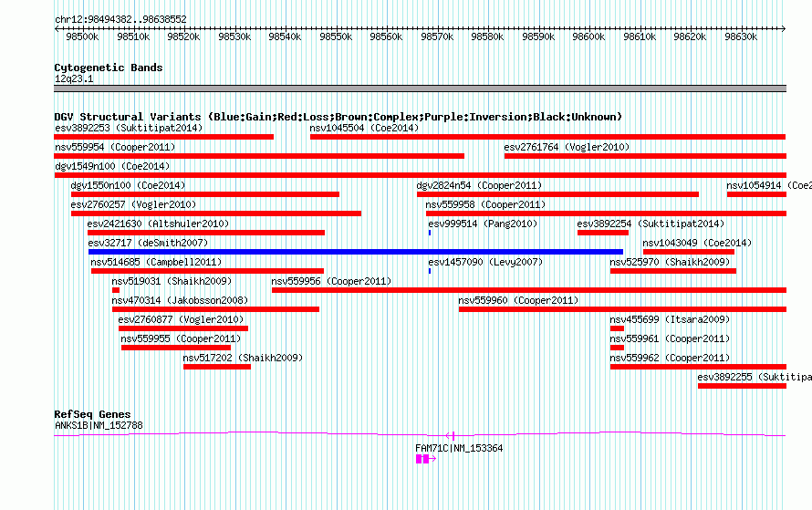812x510 pixels.
Task: Click the gray 12q23.1 cytoband bar
Action: (x=420, y=88)
